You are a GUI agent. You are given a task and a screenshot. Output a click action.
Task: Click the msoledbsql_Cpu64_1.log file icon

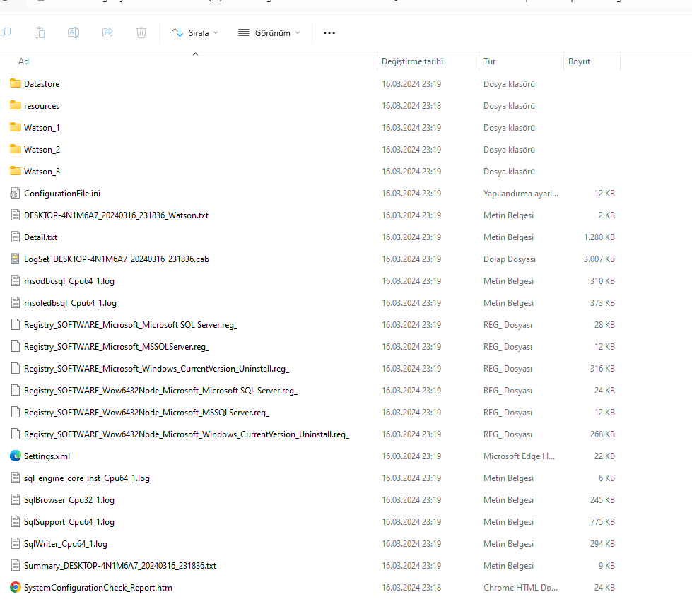[x=16, y=302]
